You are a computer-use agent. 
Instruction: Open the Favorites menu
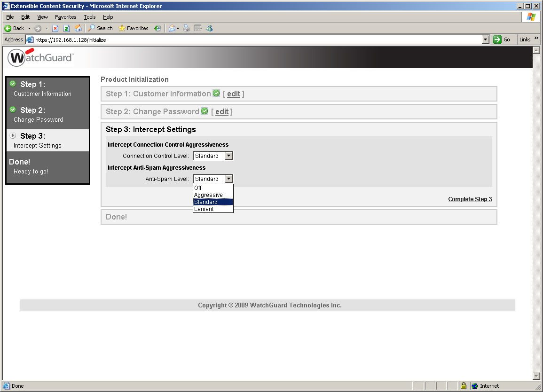(x=65, y=17)
